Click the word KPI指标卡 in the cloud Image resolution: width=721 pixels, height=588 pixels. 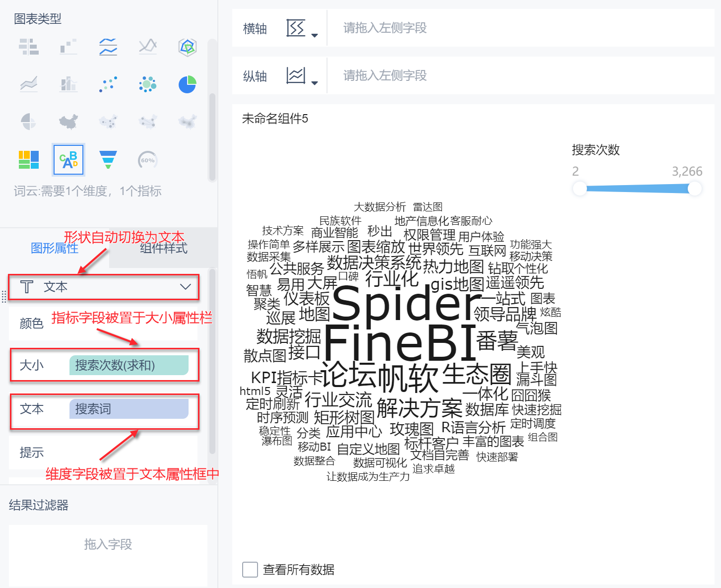coord(287,378)
